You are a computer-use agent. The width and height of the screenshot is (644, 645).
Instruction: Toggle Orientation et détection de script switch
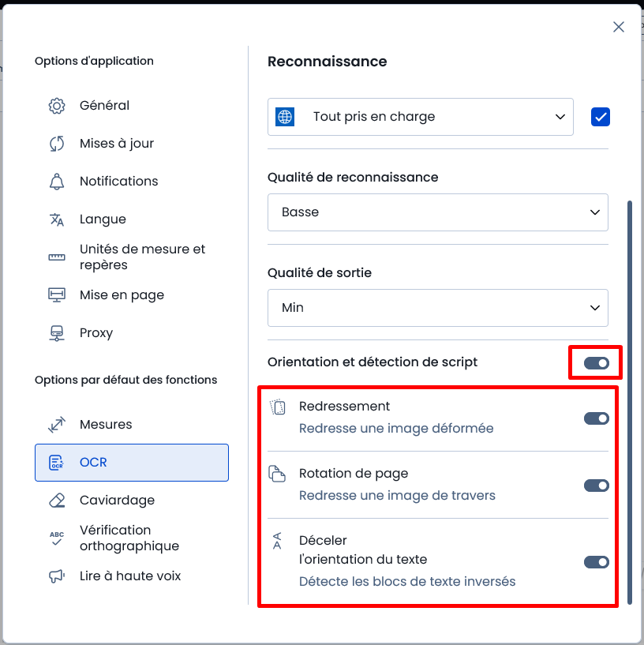pyautogui.click(x=597, y=363)
